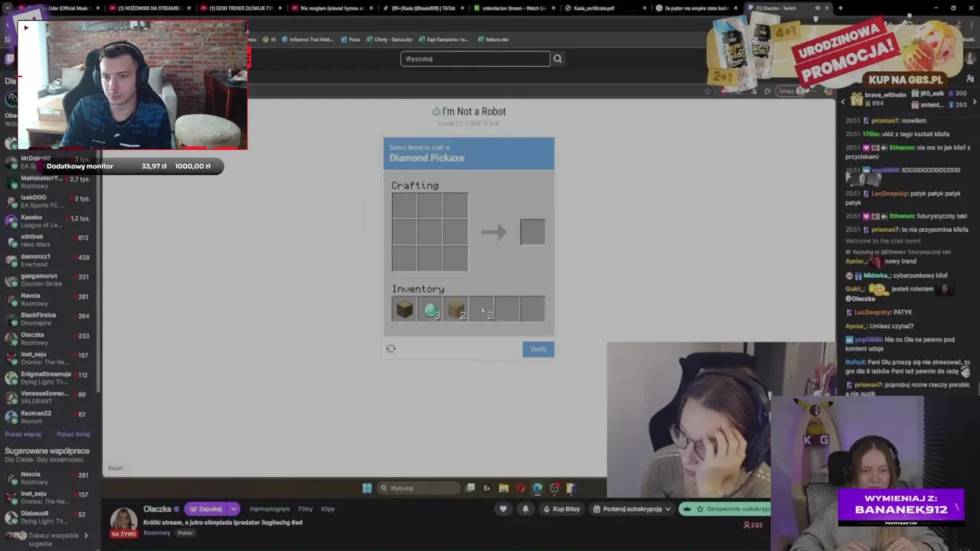
Task: Open the Oferty - Status.xlsx bookmark
Action: coord(389,39)
